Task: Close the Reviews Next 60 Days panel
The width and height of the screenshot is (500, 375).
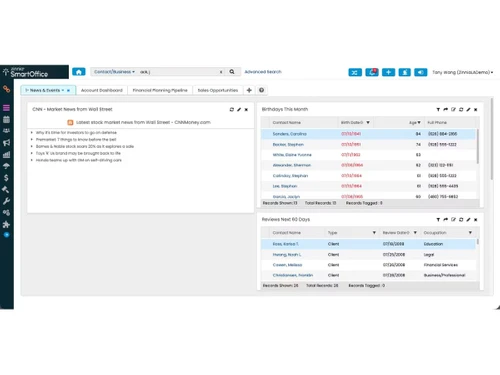Action: [x=476, y=219]
